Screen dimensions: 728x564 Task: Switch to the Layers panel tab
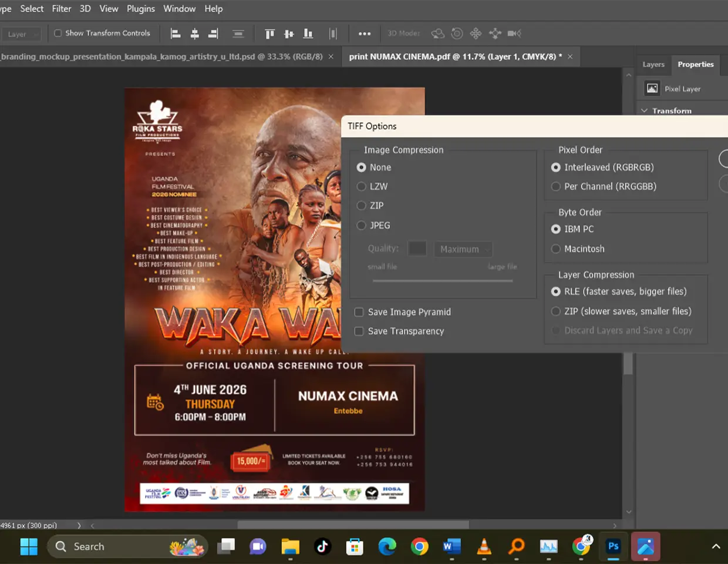click(653, 65)
